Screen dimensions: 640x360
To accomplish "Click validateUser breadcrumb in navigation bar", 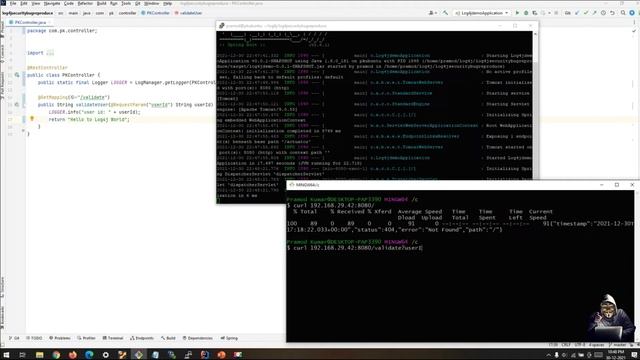I will pos(189,13).
